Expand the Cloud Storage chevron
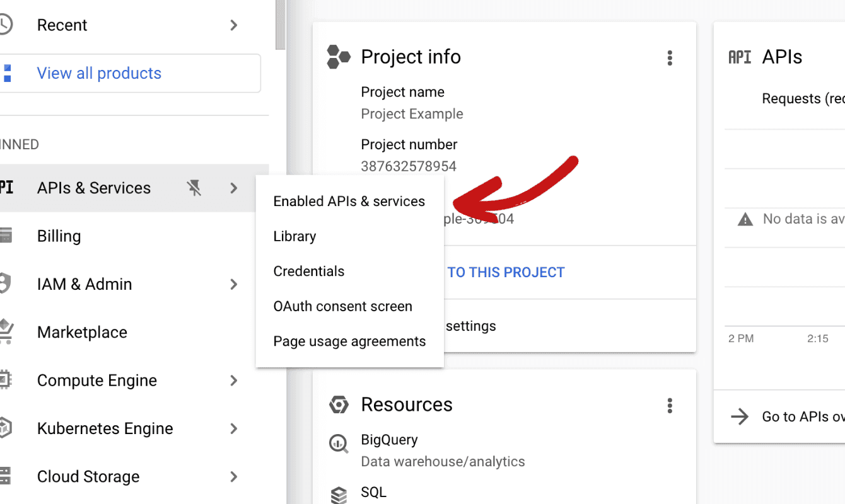Viewport: 845px width, 504px height. (x=234, y=476)
